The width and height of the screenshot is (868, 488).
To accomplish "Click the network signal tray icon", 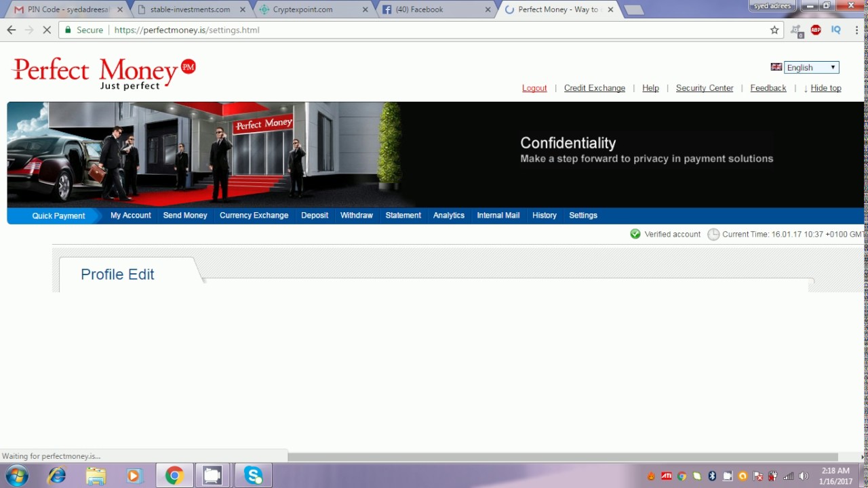I will pos(788,476).
